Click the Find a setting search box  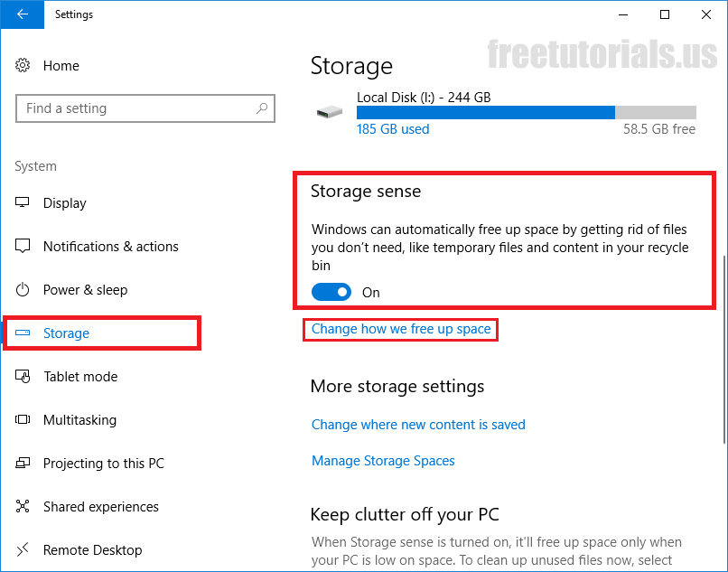click(x=135, y=108)
